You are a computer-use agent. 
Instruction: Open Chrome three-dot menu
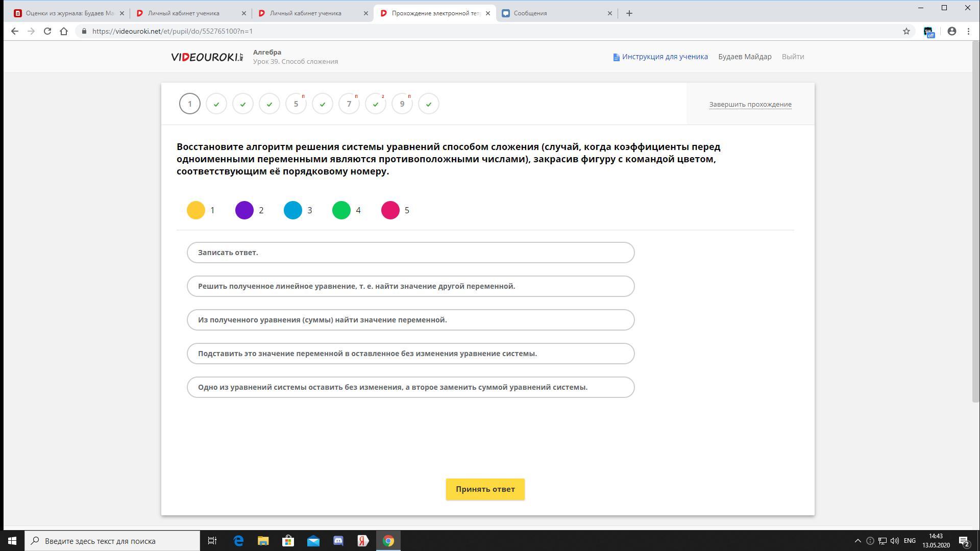968,31
